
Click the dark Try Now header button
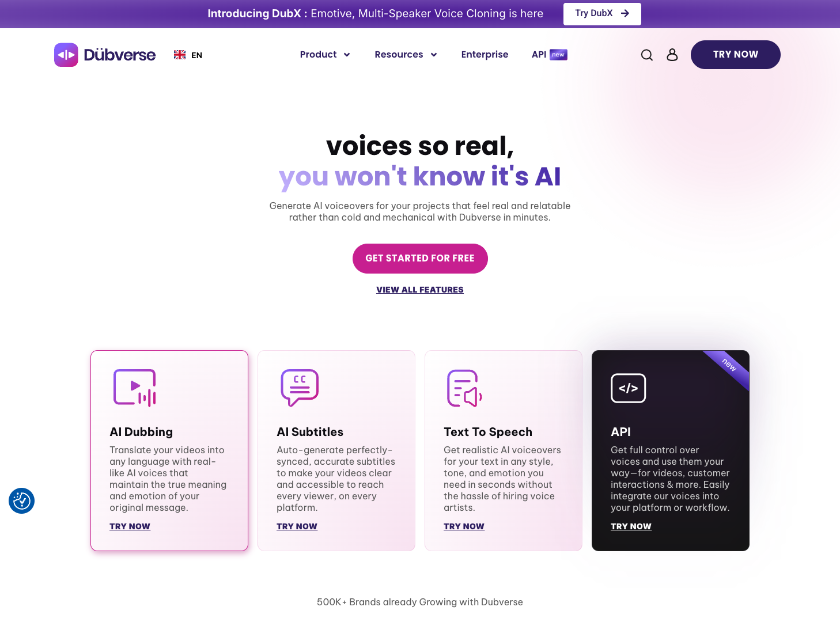pos(735,55)
